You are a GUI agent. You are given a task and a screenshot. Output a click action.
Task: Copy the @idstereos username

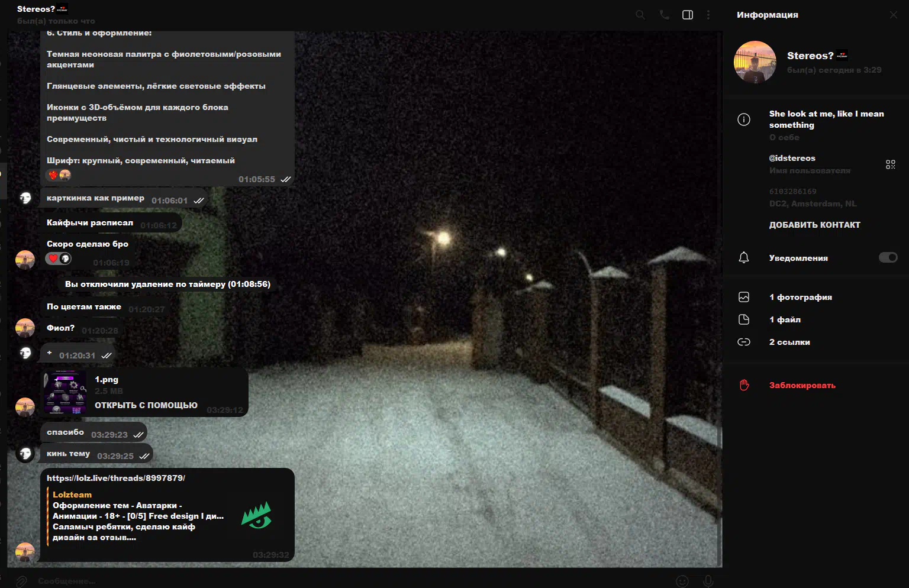pyautogui.click(x=792, y=158)
